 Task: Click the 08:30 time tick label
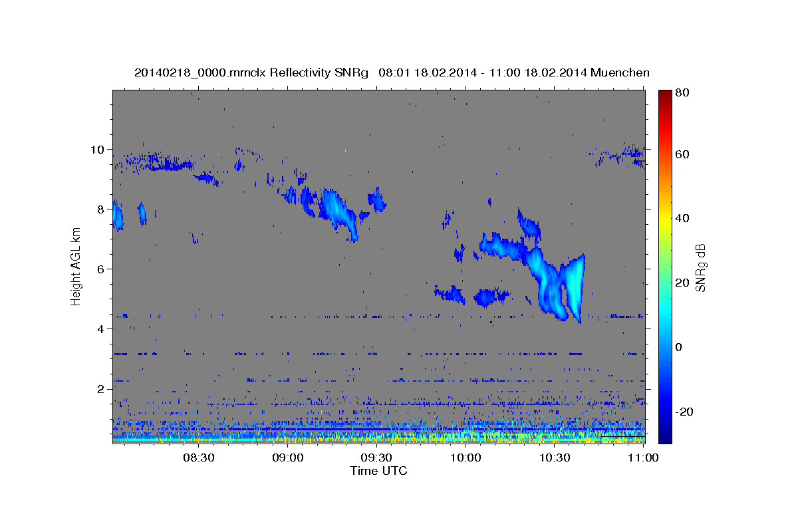[198, 458]
